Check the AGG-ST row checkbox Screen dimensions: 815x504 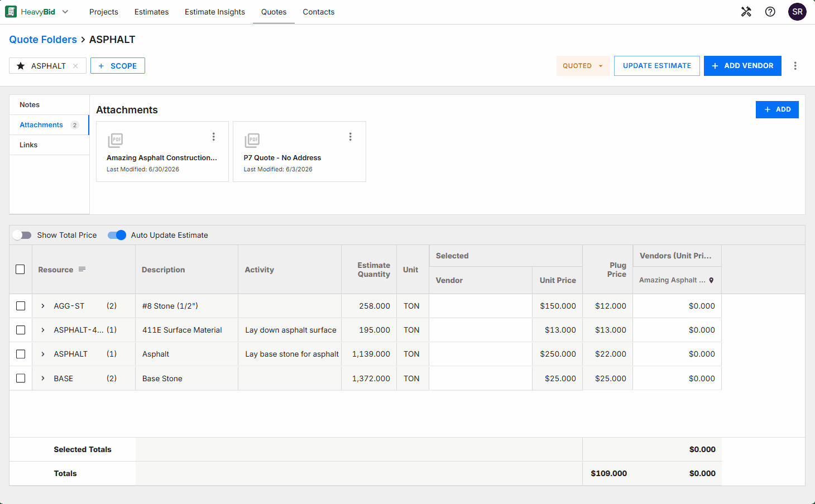coord(21,306)
